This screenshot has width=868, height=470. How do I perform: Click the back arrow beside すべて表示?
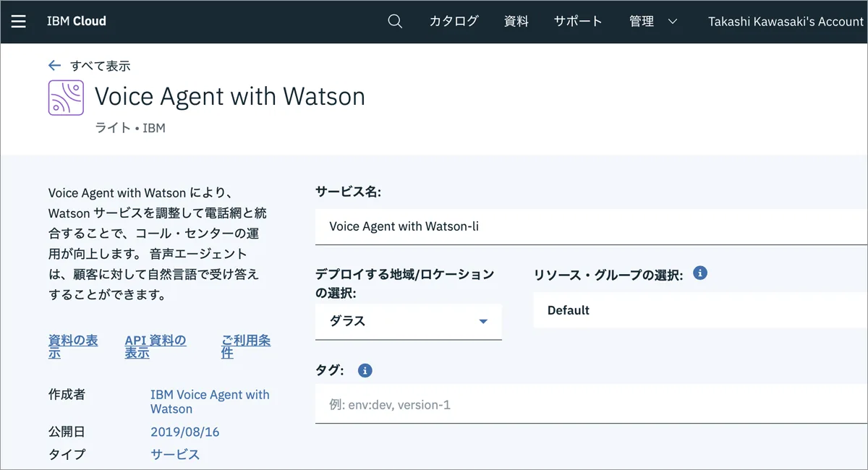coord(54,66)
